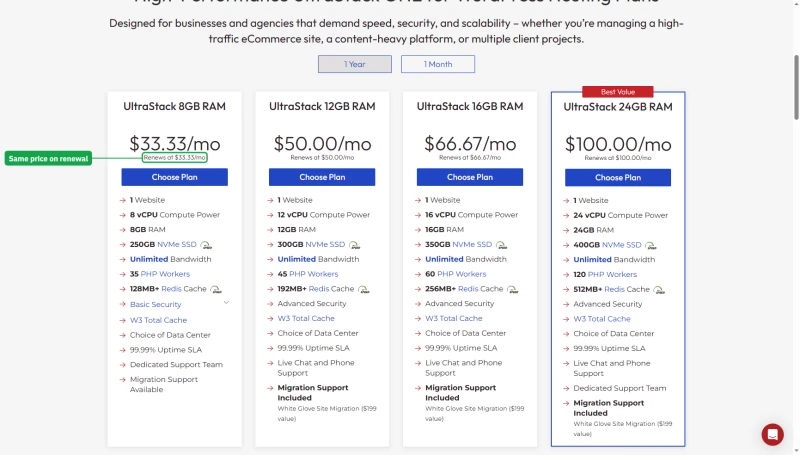Click the page vertical scrollbar thumb
The height and width of the screenshot is (455, 800).
coord(796,87)
